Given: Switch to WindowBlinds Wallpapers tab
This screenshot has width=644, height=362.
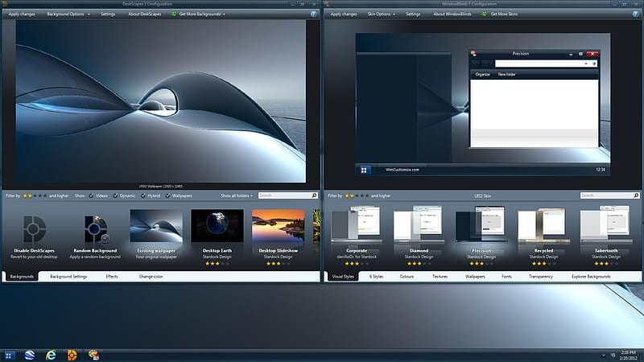Looking at the screenshot, I should 475,277.
